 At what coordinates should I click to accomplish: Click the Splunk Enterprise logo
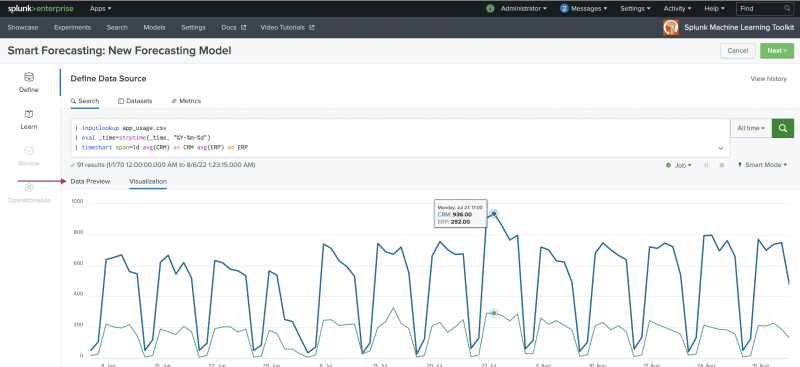coord(40,9)
